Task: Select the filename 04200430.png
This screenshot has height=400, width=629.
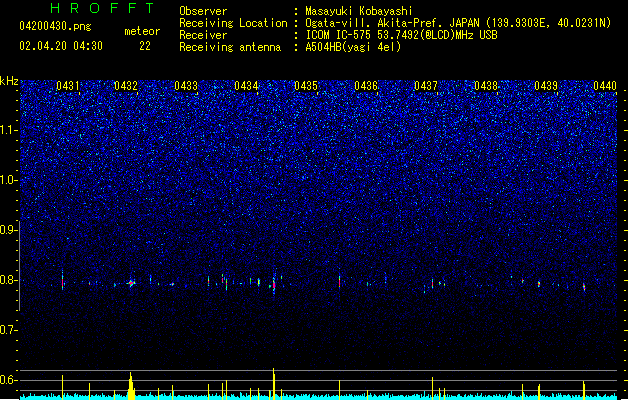Action: 55,26
